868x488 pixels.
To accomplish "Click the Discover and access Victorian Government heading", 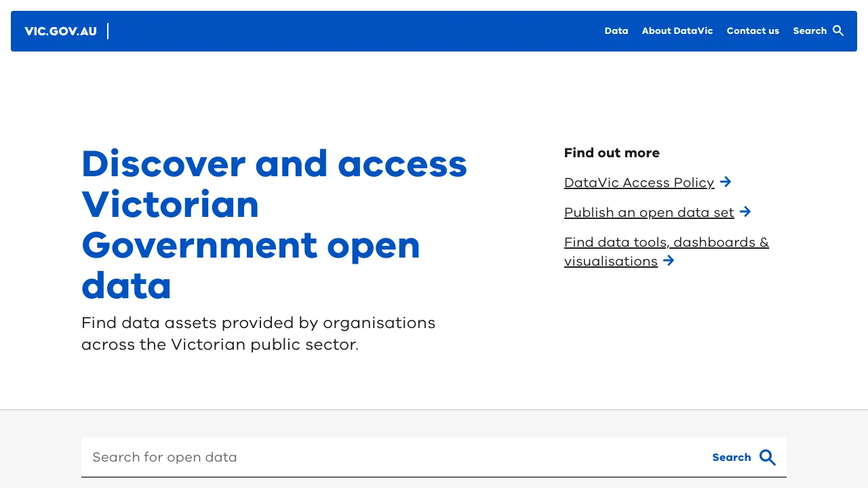I will (x=275, y=224).
